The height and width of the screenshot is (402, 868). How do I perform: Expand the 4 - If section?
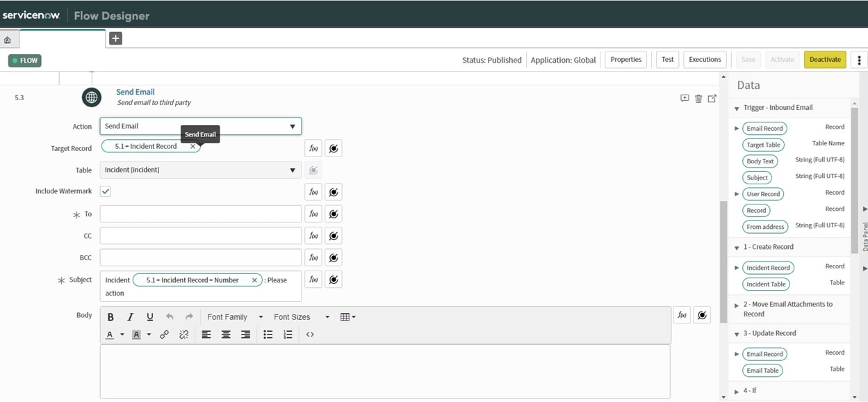[737, 390]
